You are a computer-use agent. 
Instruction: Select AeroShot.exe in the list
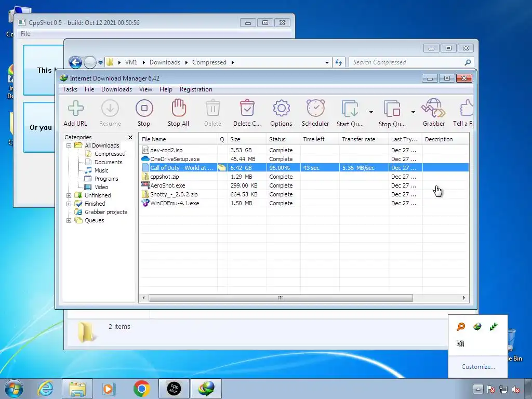(303, 185)
